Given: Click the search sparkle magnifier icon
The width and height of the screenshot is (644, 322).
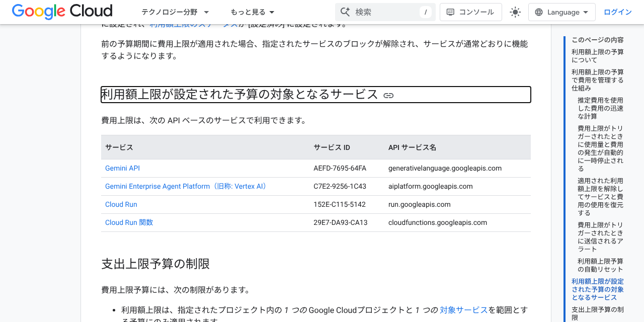Looking at the screenshot, I should pos(345,12).
